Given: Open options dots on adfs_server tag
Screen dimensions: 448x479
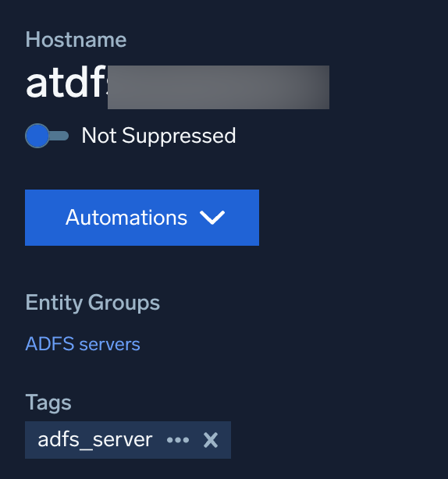Looking at the screenshot, I should click(178, 440).
